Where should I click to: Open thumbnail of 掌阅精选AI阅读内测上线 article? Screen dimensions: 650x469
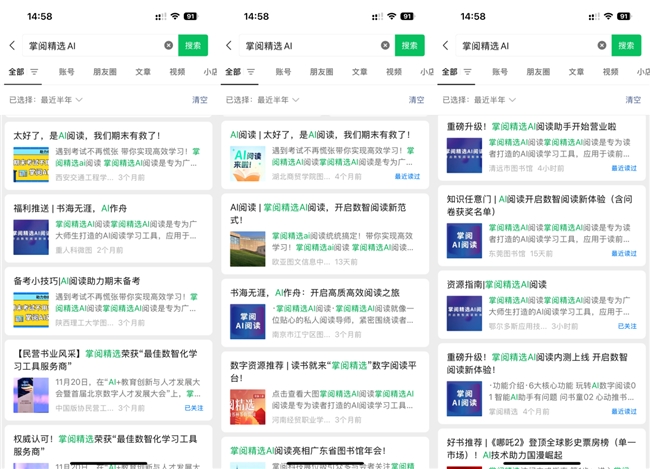[x=464, y=399]
